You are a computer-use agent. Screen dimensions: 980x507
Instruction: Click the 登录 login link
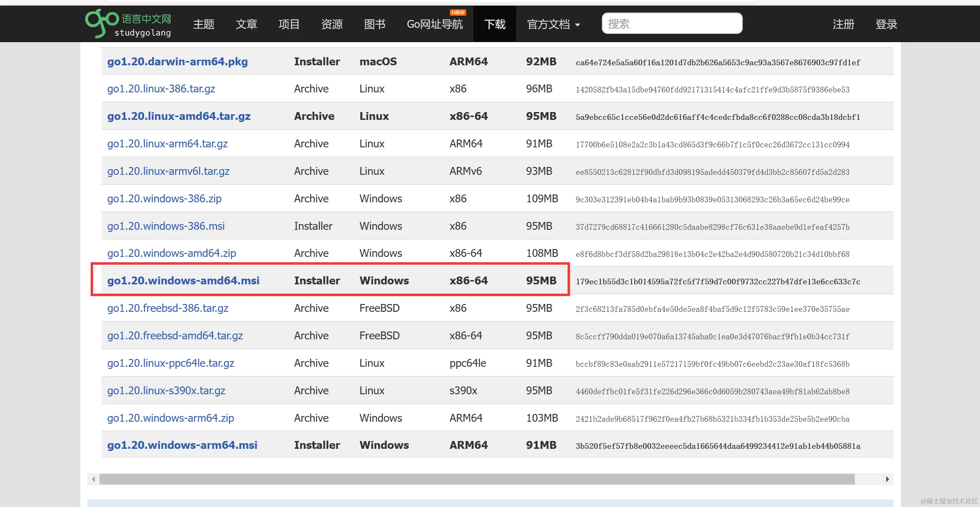886,24
